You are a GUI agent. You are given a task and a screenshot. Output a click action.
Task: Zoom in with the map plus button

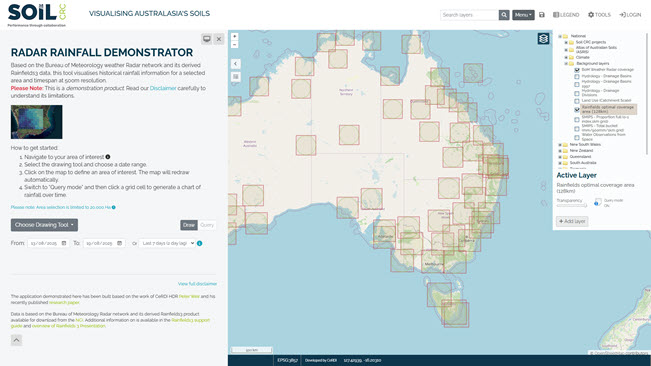(235, 37)
